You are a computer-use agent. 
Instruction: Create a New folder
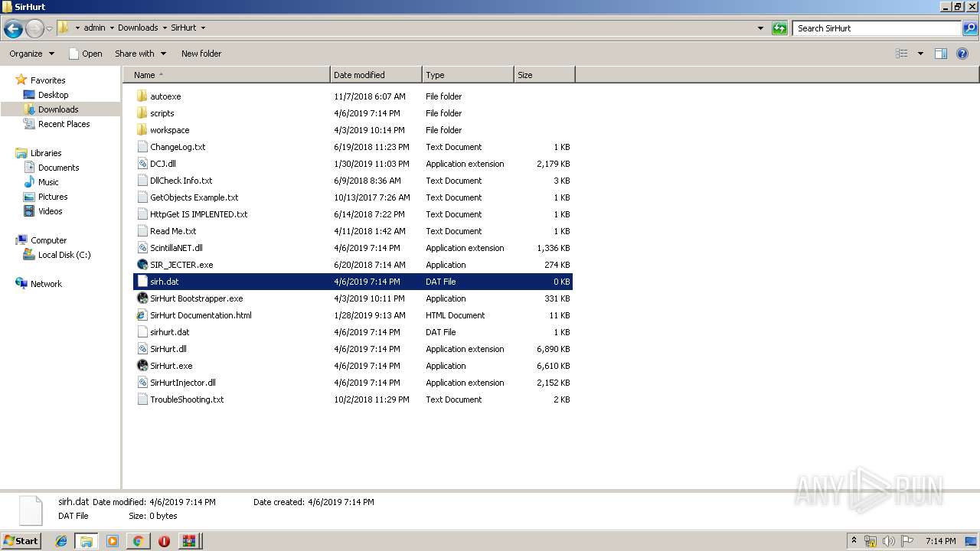tap(201, 54)
